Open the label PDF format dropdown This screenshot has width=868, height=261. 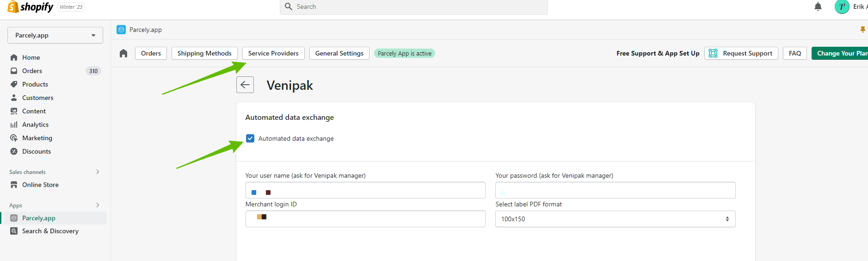click(x=615, y=219)
